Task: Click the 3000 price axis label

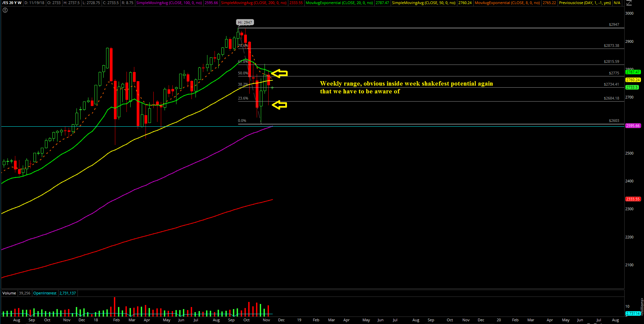Action: [x=629, y=13]
